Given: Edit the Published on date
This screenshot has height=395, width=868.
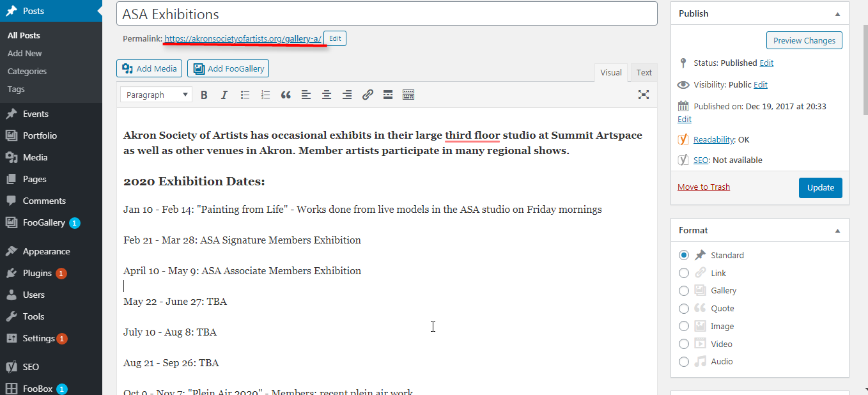Looking at the screenshot, I should 685,119.
